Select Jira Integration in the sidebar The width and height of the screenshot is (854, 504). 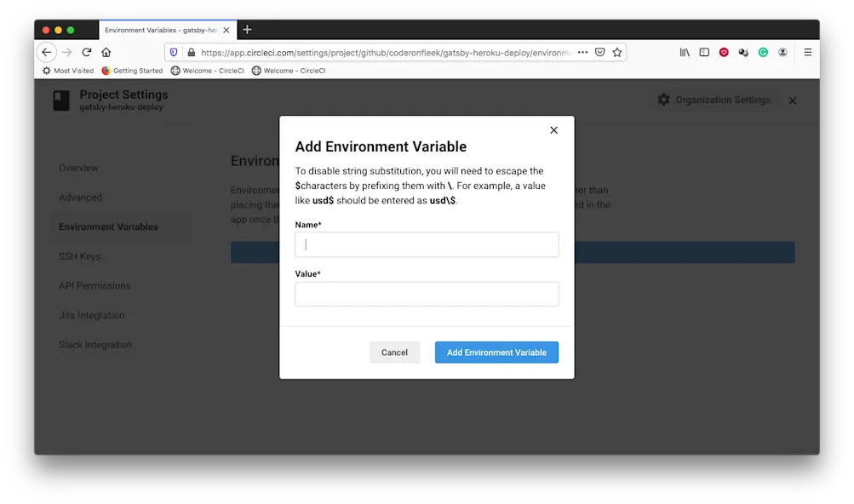coord(92,315)
